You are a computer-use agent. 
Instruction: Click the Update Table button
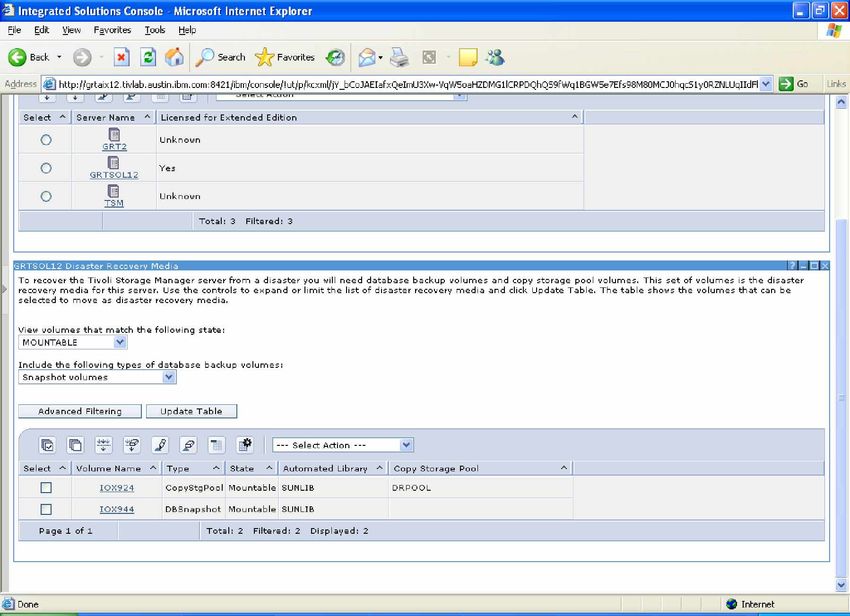coord(191,411)
